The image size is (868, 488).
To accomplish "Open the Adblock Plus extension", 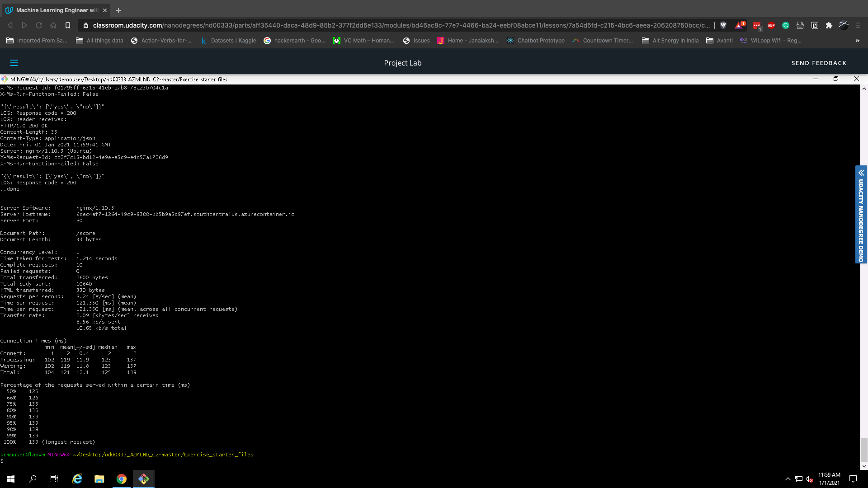I will tap(771, 25).
